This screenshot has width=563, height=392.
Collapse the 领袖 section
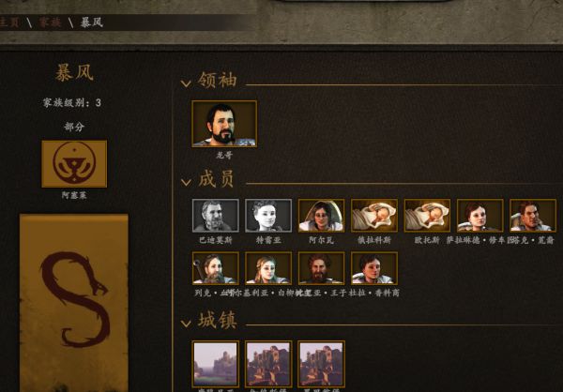click(186, 83)
